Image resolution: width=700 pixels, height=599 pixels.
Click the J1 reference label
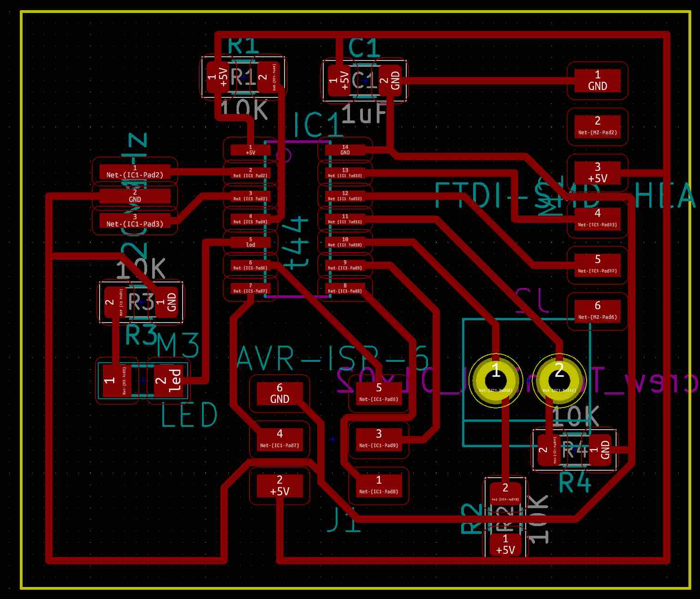pyautogui.click(x=344, y=520)
